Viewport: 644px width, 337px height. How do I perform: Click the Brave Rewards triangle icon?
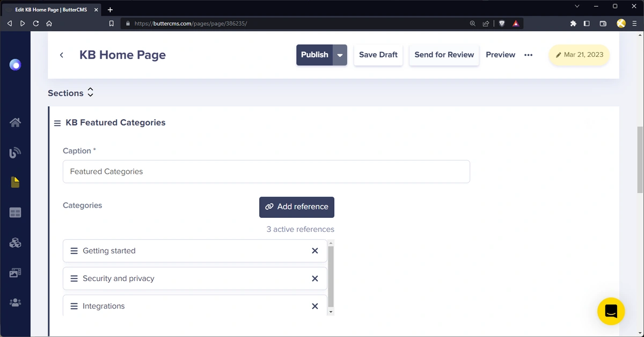[x=516, y=24]
